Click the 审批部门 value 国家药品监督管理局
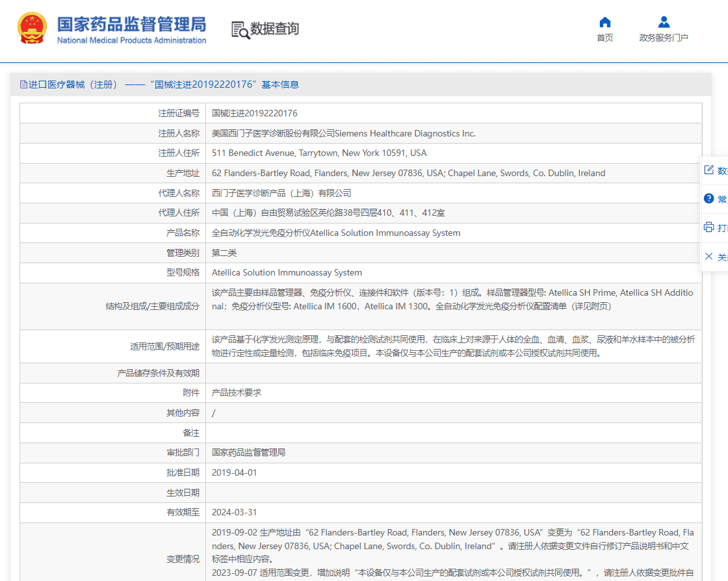This screenshot has width=728, height=581. coord(248,452)
